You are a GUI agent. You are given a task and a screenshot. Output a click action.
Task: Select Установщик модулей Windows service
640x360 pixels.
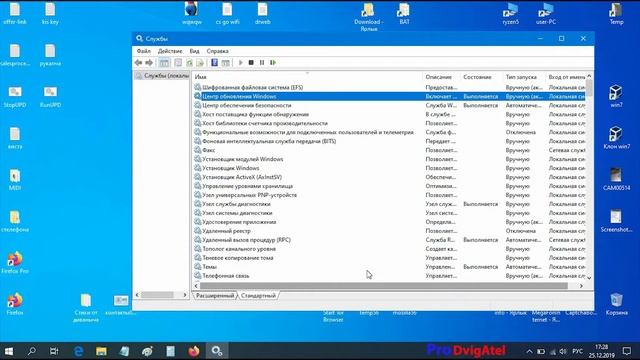click(x=390, y=159)
